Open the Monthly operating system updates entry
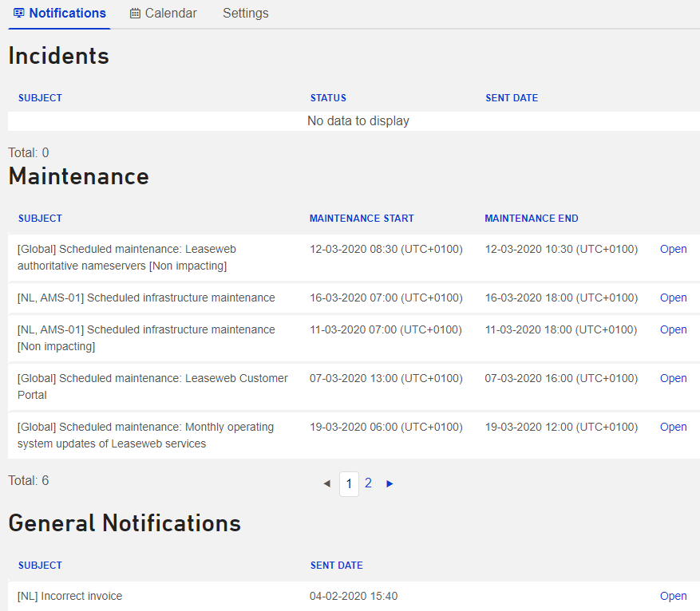The width and height of the screenshot is (700, 611). pyautogui.click(x=673, y=427)
